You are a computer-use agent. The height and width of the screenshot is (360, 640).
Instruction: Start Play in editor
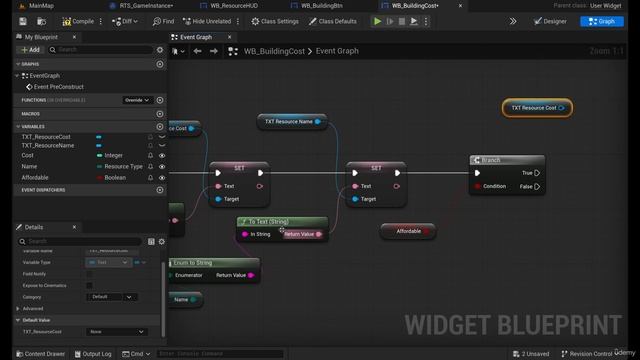(378, 21)
